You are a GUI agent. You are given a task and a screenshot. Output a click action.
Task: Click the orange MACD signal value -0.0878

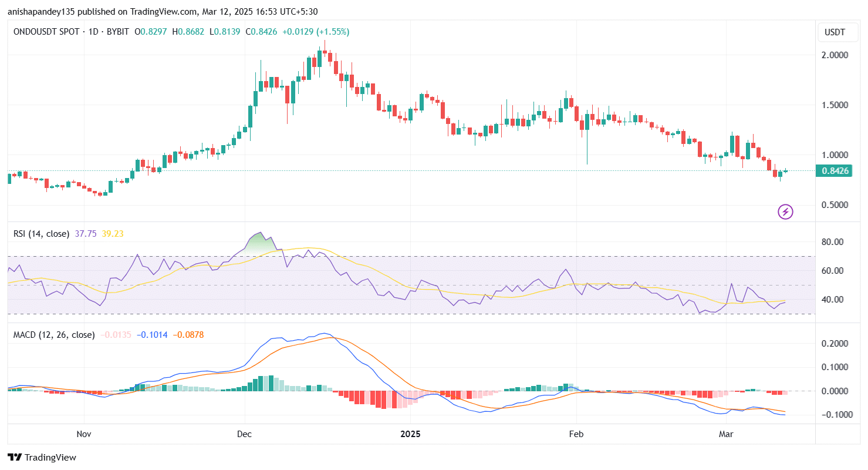[x=188, y=335]
